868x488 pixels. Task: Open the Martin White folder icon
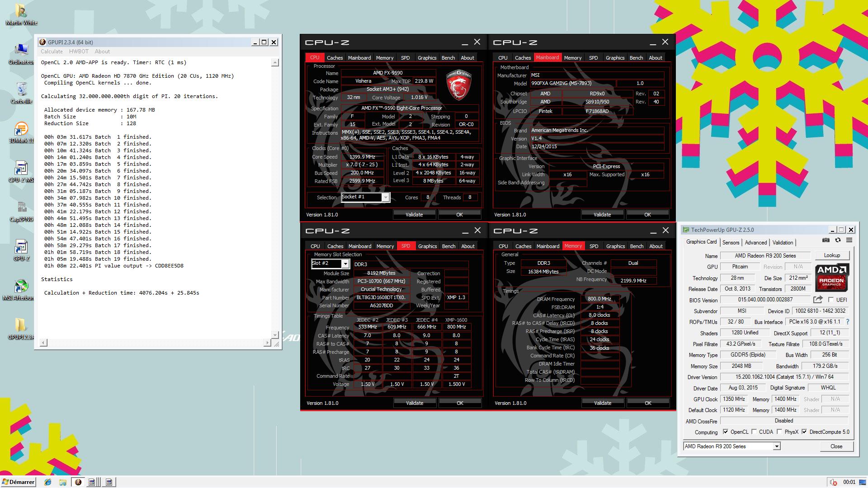tap(21, 15)
